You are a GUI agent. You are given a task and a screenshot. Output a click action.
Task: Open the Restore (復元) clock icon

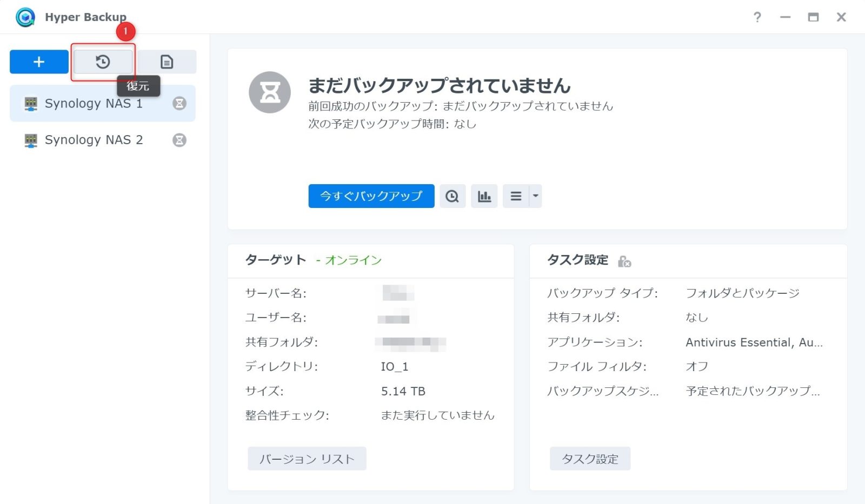tap(103, 62)
